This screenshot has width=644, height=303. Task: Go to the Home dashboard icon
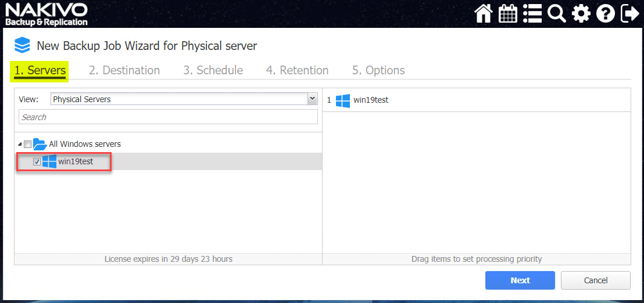484,14
